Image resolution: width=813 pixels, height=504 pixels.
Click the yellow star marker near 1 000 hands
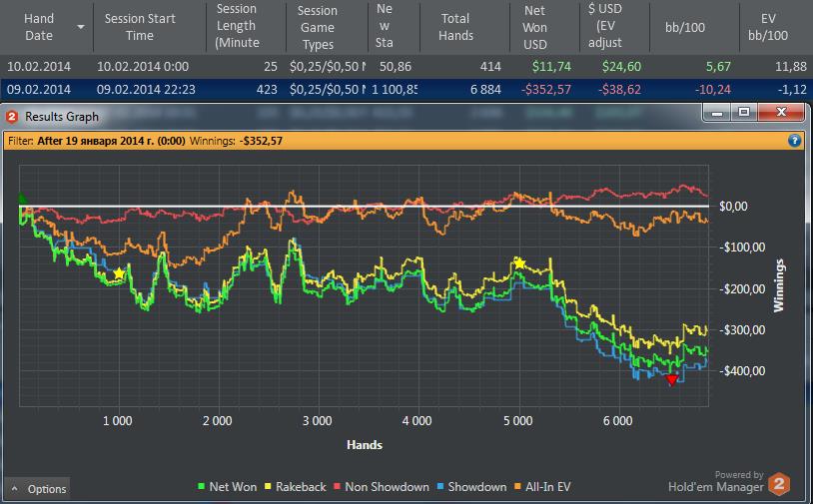point(119,273)
